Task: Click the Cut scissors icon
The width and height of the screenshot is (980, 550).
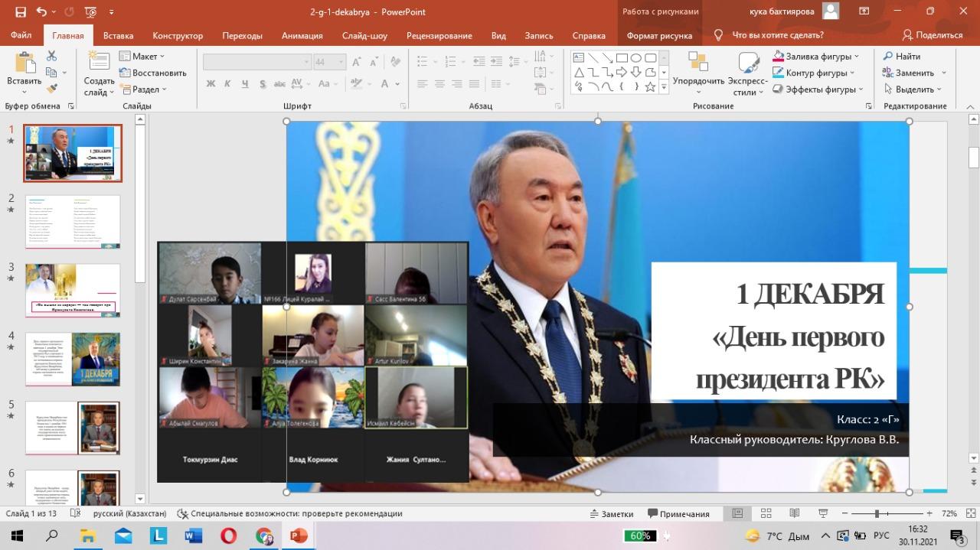Action: tap(52, 56)
